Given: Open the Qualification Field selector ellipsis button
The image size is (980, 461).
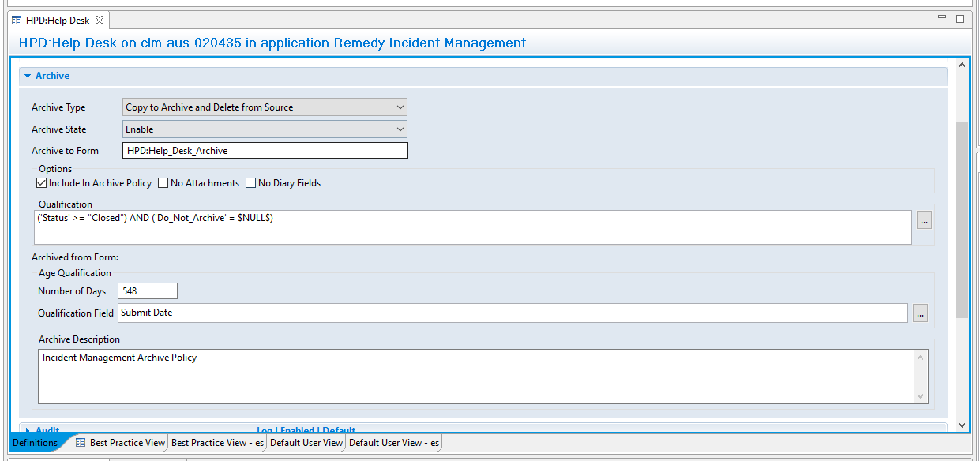Looking at the screenshot, I should click(920, 313).
